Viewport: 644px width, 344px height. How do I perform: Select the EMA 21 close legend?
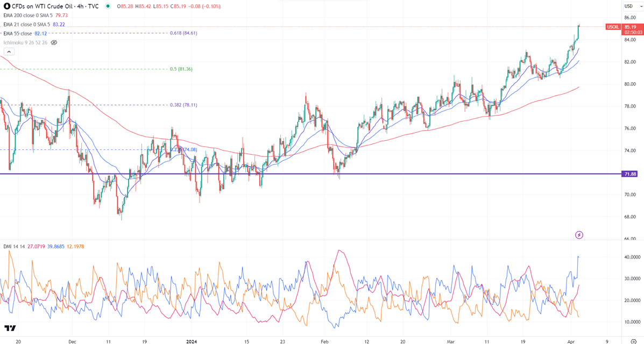coord(26,24)
